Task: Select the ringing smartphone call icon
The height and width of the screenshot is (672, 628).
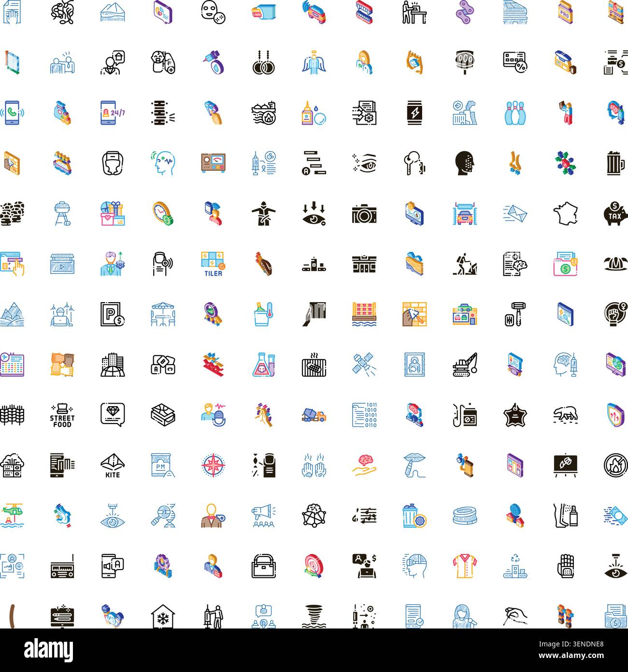Action: click(13, 113)
